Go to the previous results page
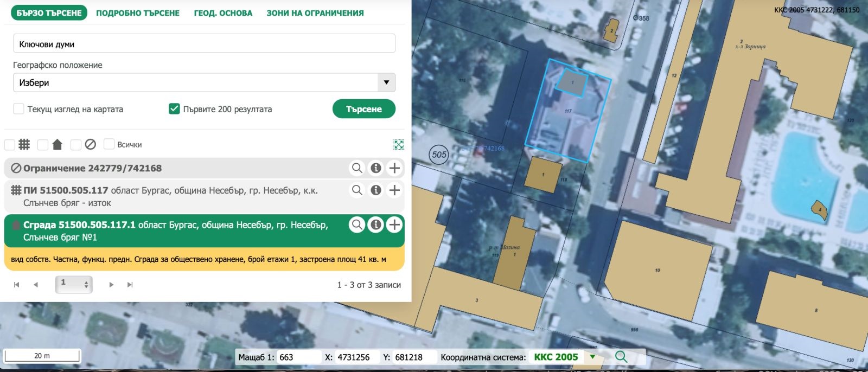Image resolution: width=868 pixels, height=372 pixels. [x=36, y=285]
